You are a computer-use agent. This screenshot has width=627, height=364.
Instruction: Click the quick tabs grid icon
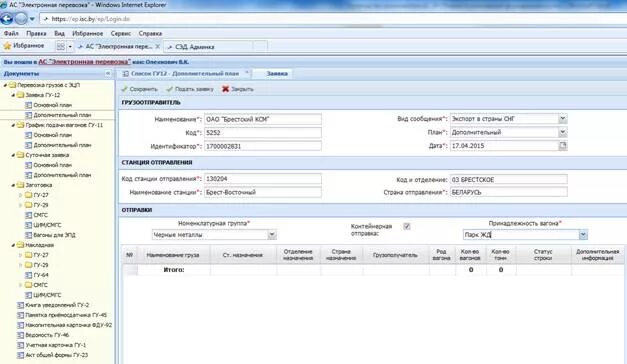click(x=61, y=47)
